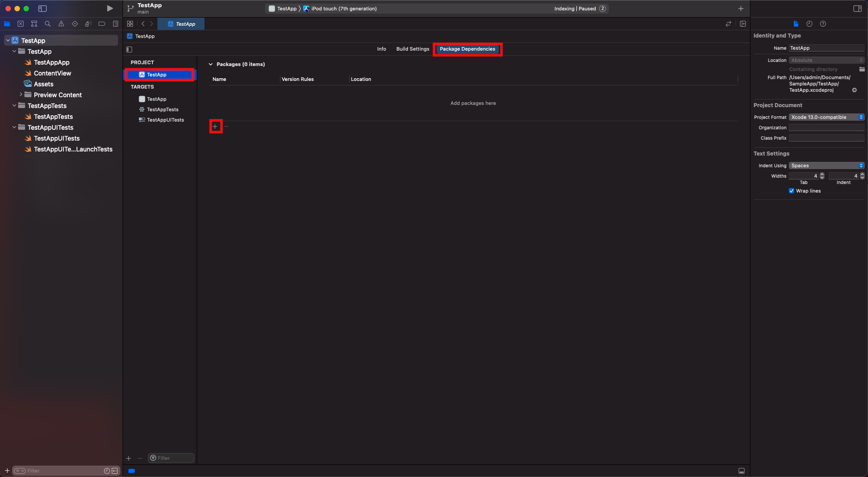Toggle breakpoints activation tag

pos(132,471)
